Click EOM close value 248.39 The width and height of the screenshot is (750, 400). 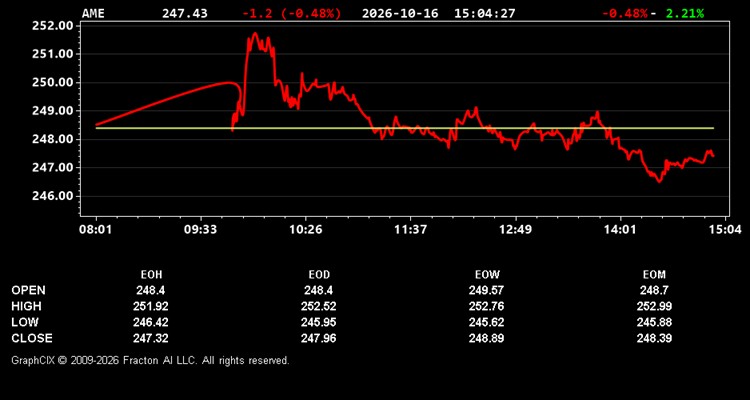[654, 338]
